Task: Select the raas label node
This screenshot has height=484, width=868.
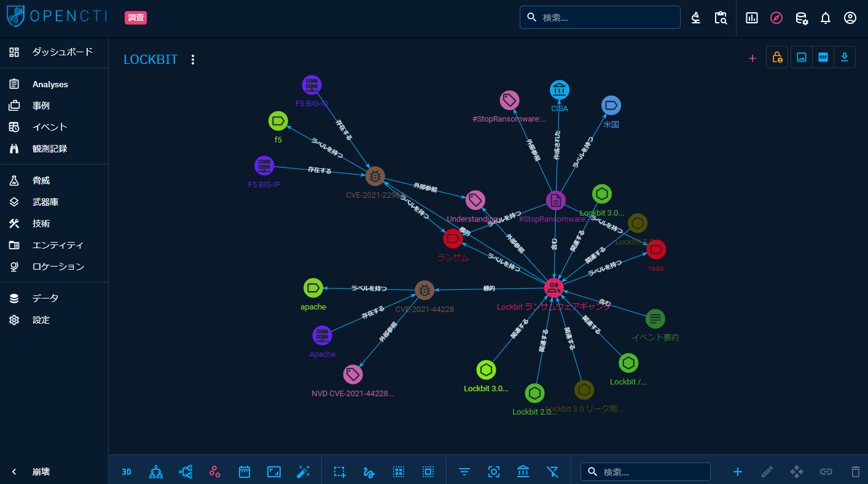Action: tap(656, 249)
